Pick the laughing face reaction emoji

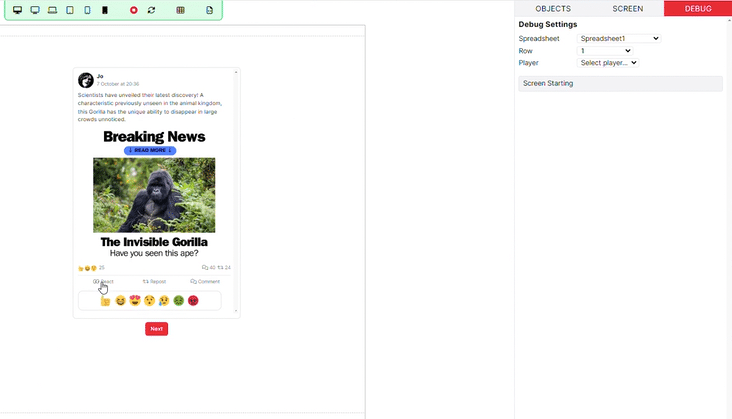pyautogui.click(x=120, y=301)
